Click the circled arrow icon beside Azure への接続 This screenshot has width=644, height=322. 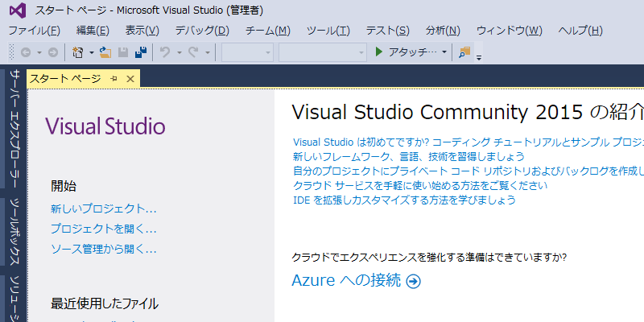coord(413,281)
